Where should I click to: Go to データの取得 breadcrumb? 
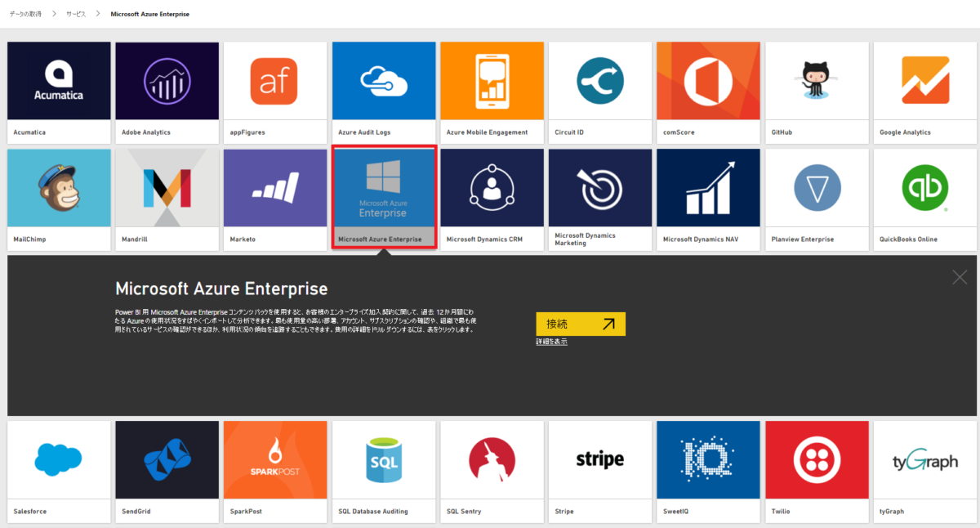click(25, 14)
